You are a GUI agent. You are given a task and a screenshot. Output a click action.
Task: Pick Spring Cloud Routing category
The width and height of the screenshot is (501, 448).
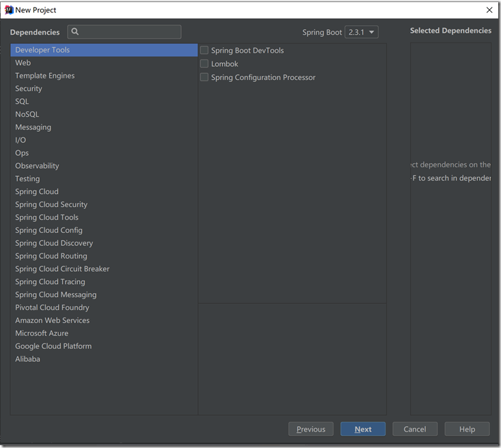[104, 256]
